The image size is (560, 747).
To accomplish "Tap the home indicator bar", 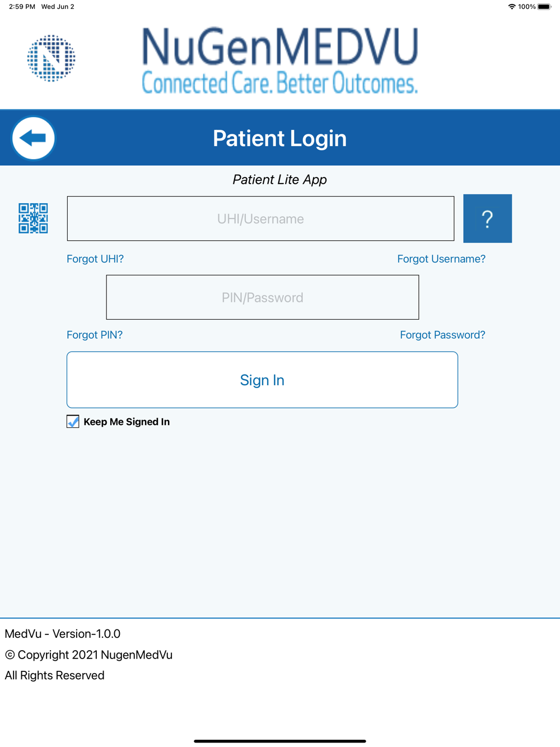I will pyautogui.click(x=280, y=741).
